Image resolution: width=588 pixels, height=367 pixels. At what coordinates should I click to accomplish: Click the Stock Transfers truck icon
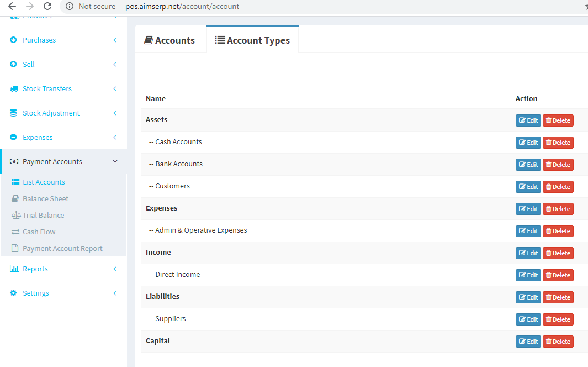point(14,88)
